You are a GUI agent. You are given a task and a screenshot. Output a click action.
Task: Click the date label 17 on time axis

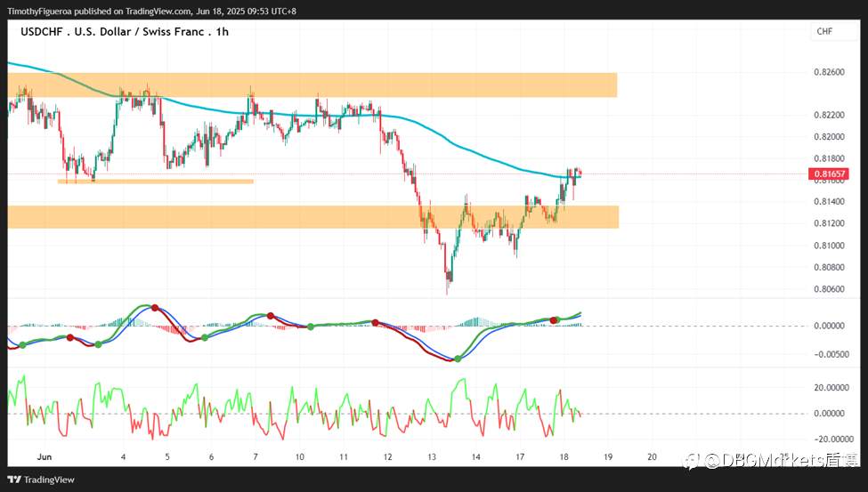520,457
